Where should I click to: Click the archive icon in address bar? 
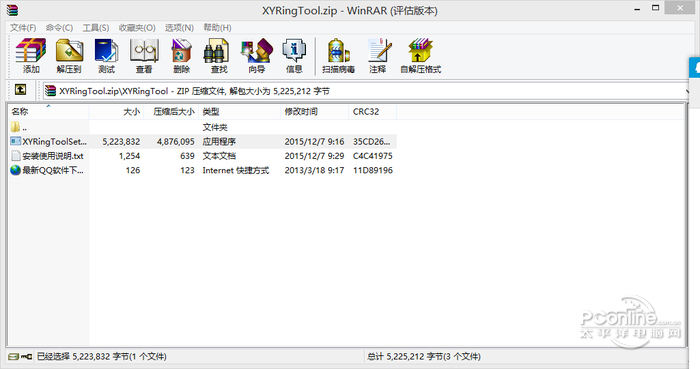50,91
